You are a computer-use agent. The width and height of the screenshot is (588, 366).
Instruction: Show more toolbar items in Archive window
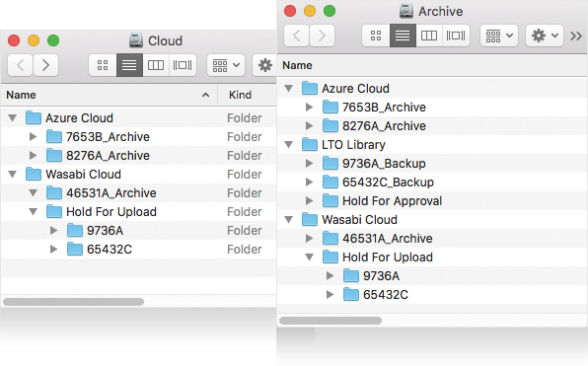(x=576, y=36)
